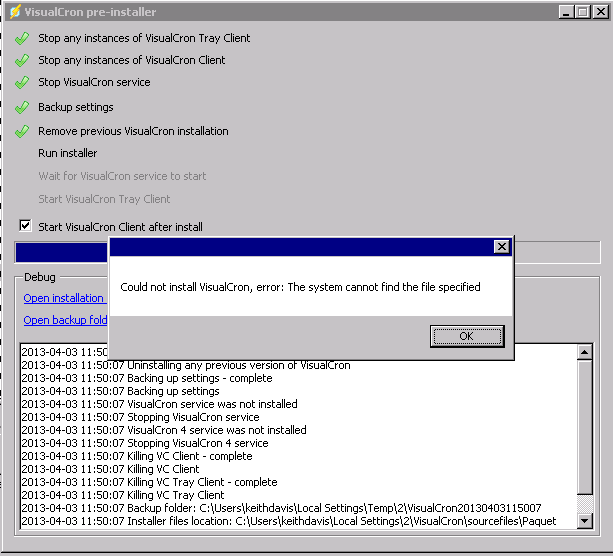Click checkmark beside Stop VisualCron Tray Client
Viewport: 613px width, 556px height.
[22, 38]
